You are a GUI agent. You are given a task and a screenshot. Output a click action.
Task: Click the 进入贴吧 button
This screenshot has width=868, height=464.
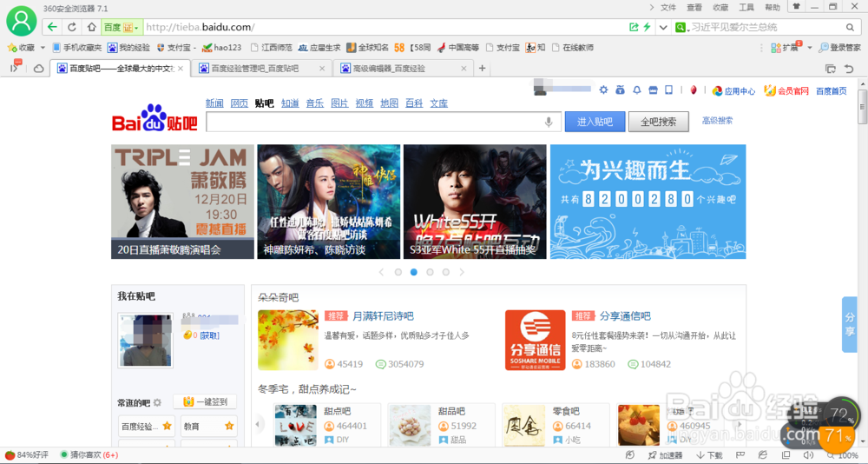tap(595, 122)
